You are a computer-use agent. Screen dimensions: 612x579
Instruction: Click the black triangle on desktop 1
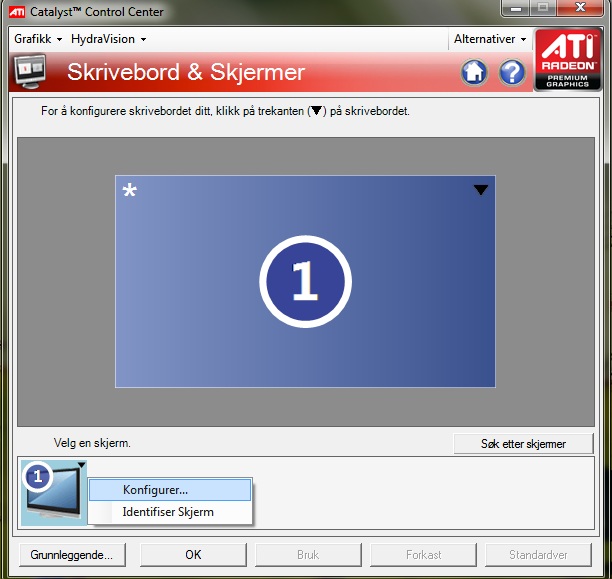click(480, 190)
